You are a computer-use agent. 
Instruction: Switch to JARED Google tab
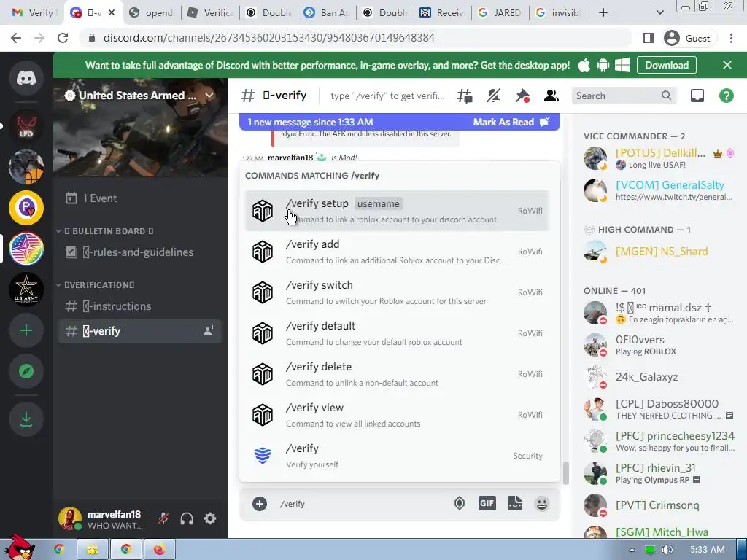500,13
